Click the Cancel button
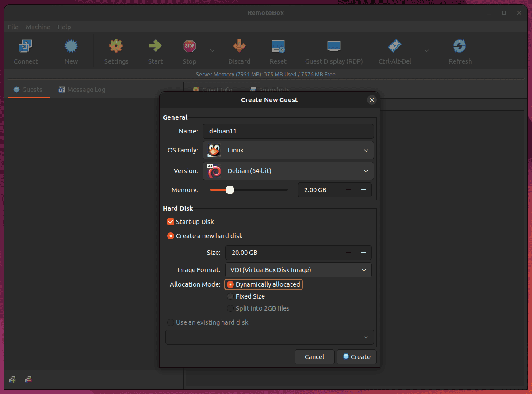Viewport: 532px width, 394px height. 314,356
